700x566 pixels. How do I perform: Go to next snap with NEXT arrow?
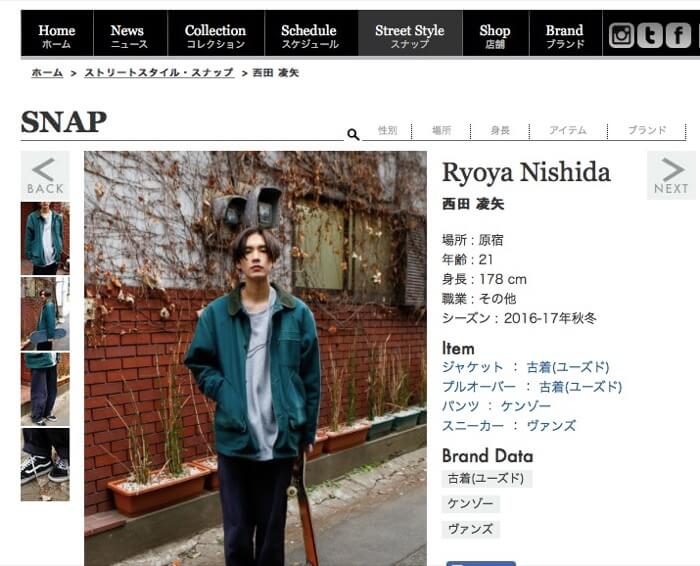pyautogui.click(x=671, y=175)
